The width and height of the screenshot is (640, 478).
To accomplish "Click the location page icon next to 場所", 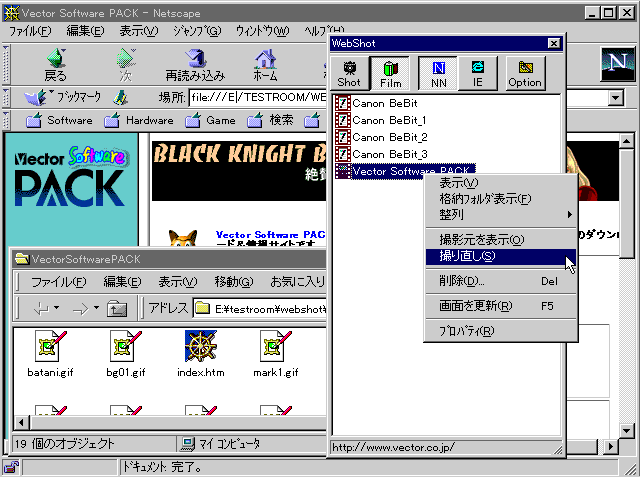I will pyautogui.click(x=120, y=98).
